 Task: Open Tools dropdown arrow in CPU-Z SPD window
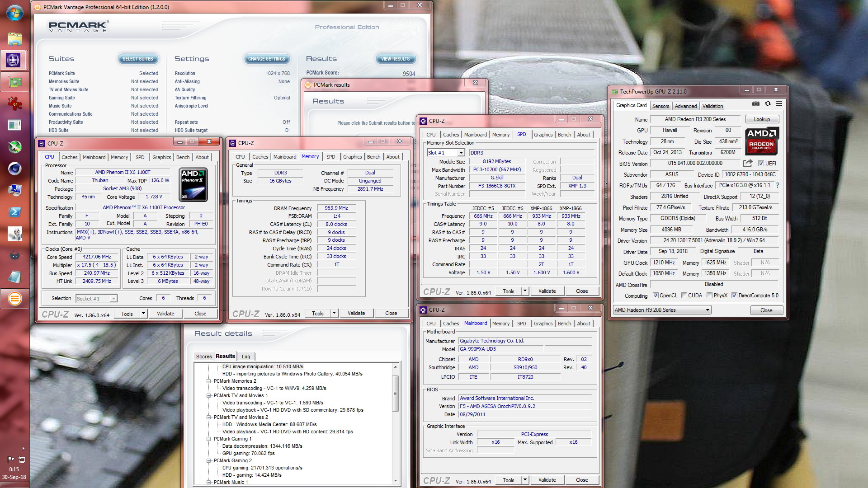coord(525,291)
